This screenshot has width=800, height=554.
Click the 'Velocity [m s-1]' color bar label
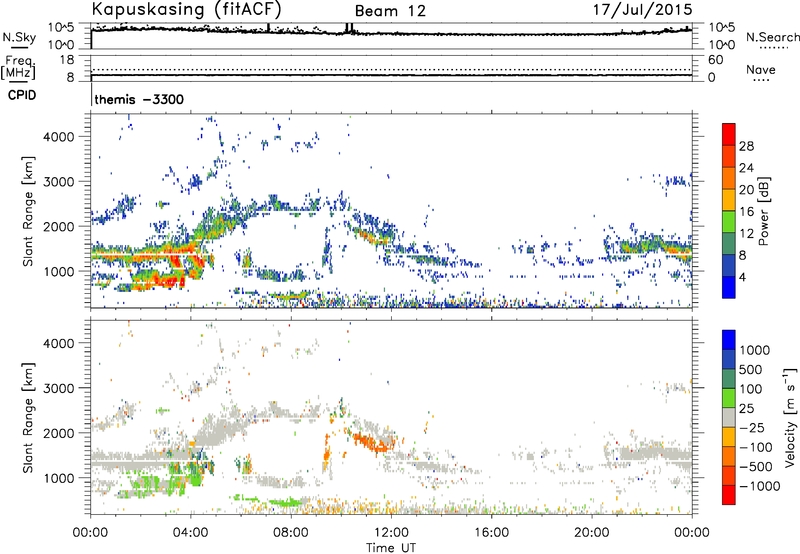[x=791, y=417]
